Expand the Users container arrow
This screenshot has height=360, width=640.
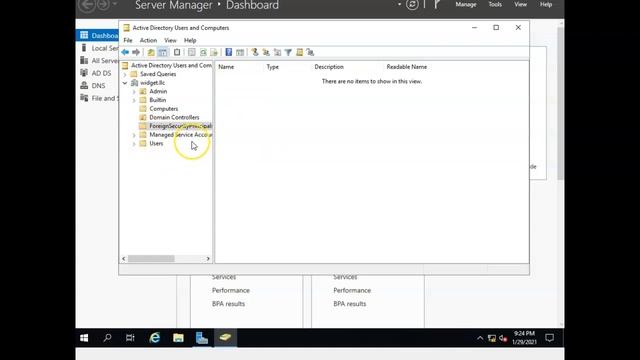(x=134, y=144)
